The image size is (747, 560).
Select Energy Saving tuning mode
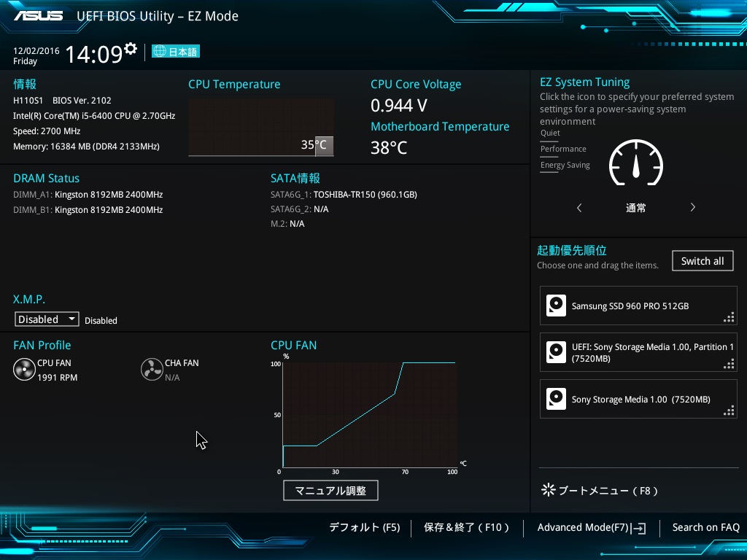click(565, 166)
